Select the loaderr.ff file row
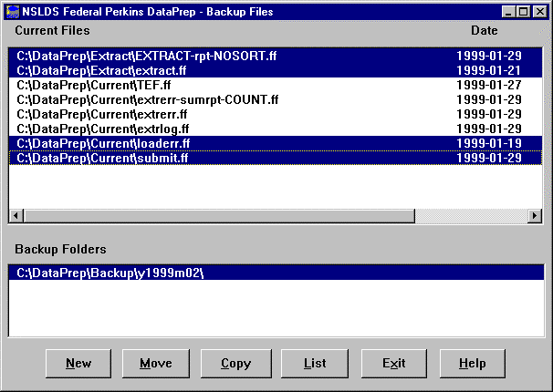The height and width of the screenshot is (392, 553). (276, 143)
